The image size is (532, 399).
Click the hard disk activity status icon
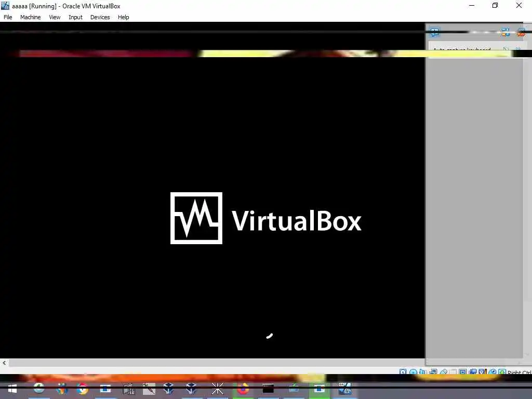tap(403, 372)
